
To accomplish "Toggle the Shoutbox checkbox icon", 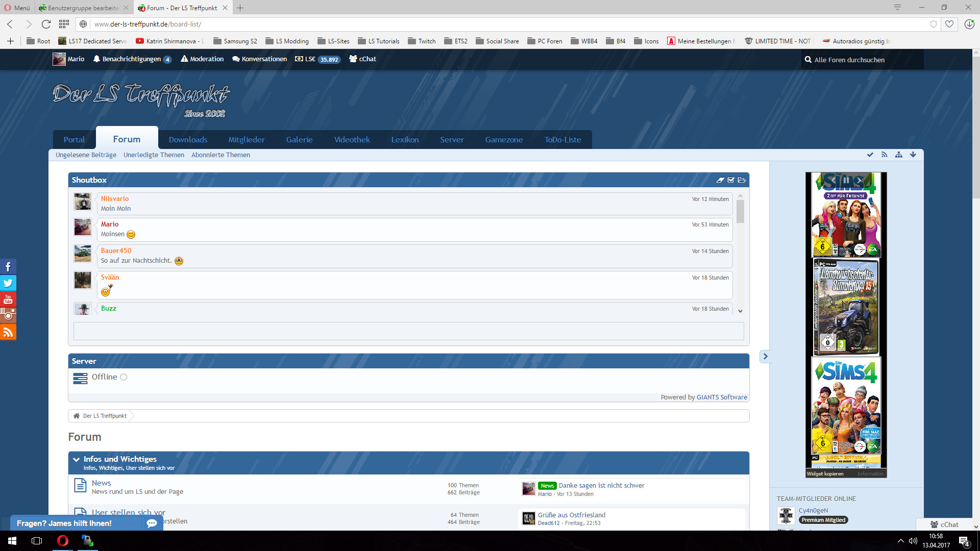I will point(731,180).
